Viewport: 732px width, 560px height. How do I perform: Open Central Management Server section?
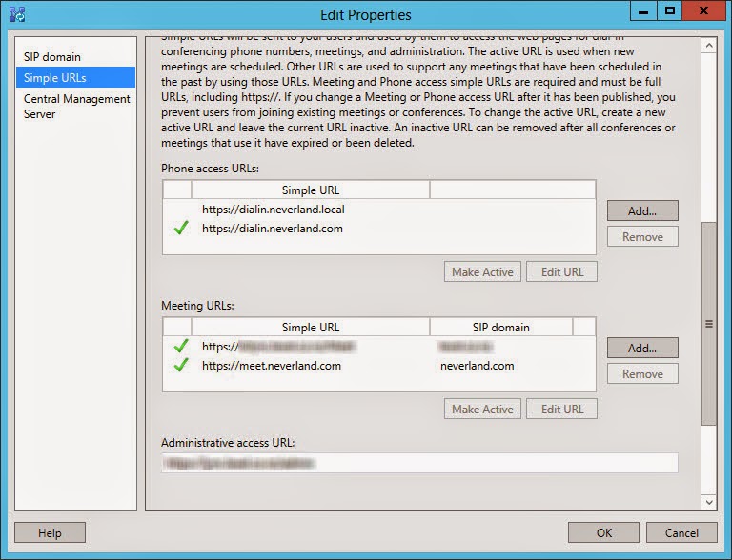76,107
